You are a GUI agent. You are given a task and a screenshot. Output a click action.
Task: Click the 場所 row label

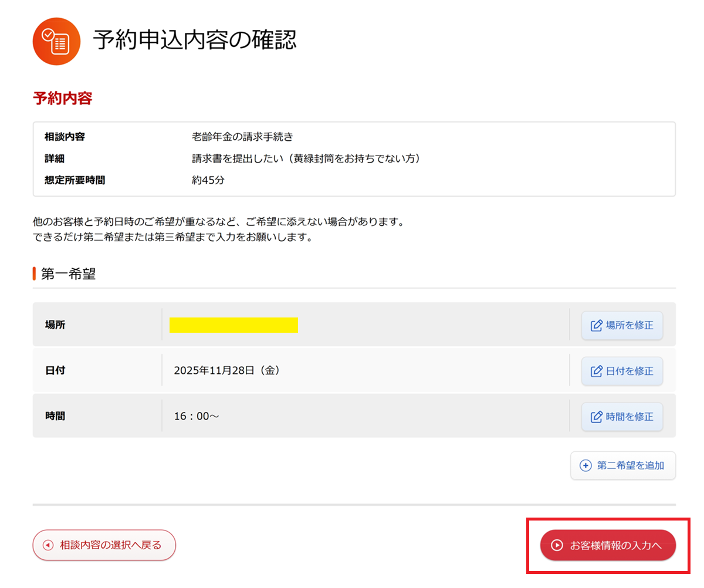click(55, 325)
